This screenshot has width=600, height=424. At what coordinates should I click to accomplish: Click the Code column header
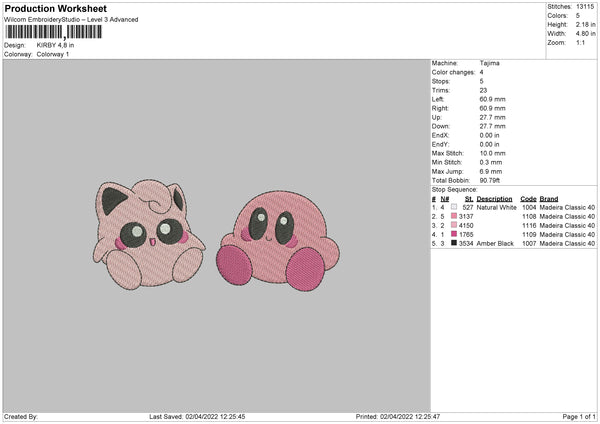click(528, 198)
